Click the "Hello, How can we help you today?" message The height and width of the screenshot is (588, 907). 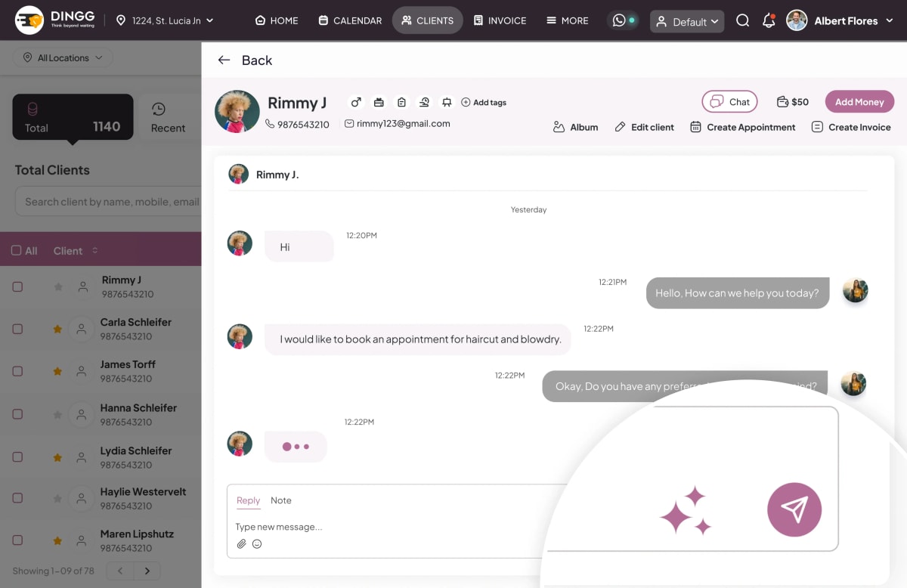(x=737, y=293)
